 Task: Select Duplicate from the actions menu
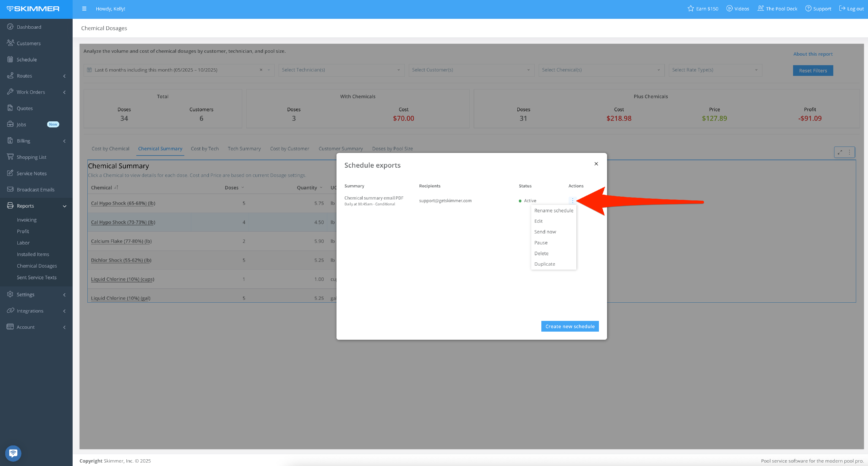[545, 264]
